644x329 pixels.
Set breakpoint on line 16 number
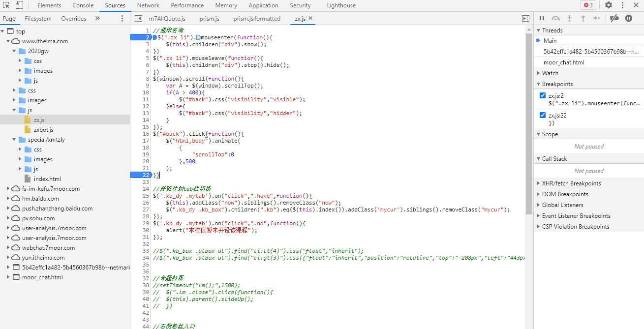[146, 134]
